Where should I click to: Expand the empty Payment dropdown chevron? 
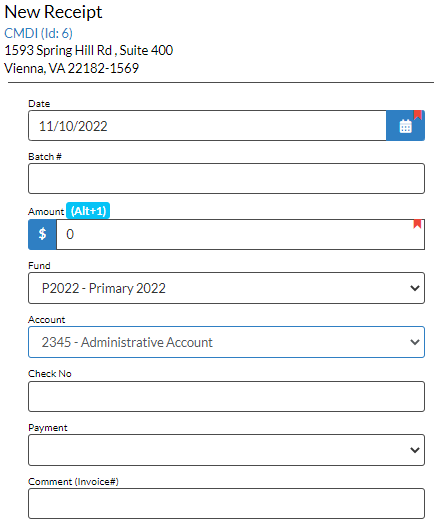pyautogui.click(x=415, y=450)
